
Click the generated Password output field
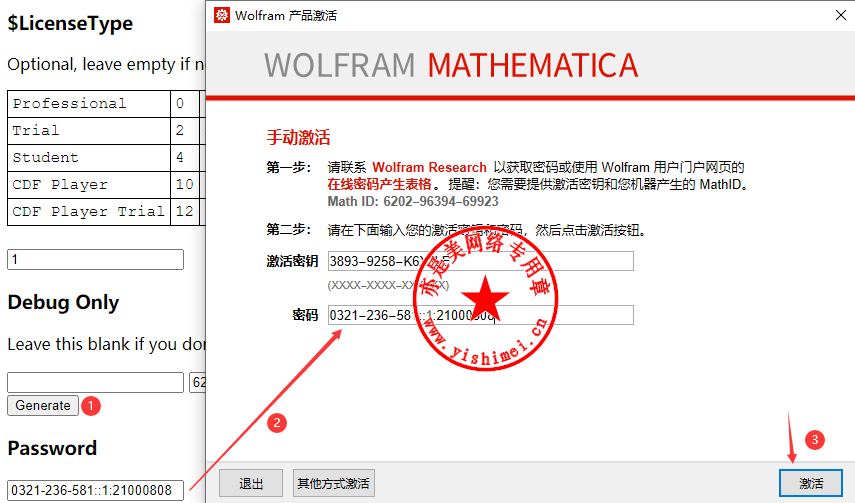95,490
